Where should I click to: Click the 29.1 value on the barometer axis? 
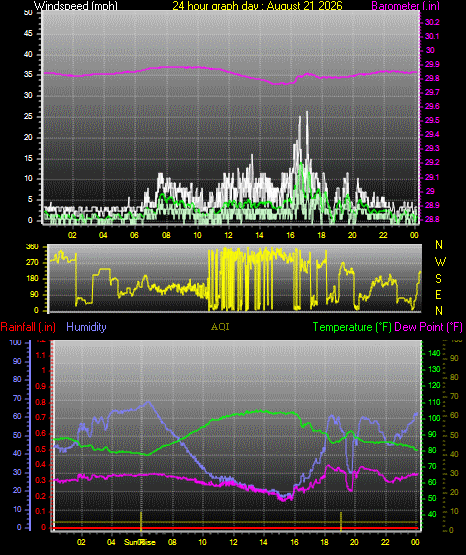coord(432,177)
